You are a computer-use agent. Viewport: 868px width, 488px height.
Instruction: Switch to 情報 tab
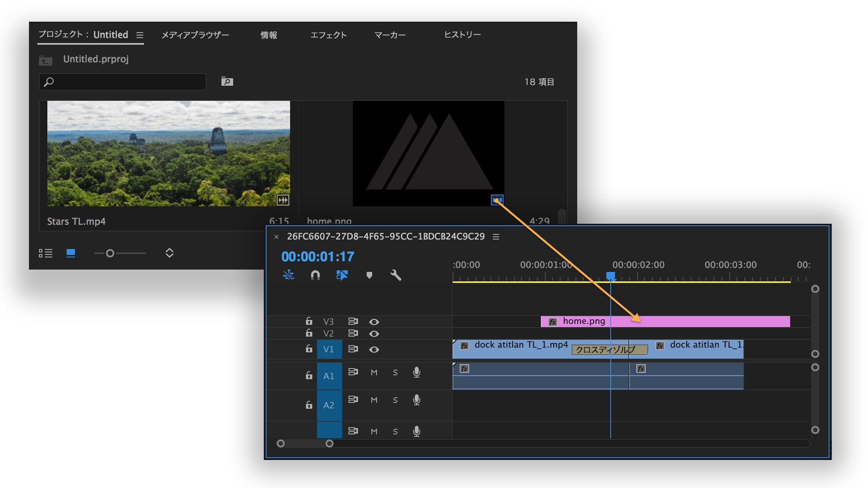tap(269, 35)
